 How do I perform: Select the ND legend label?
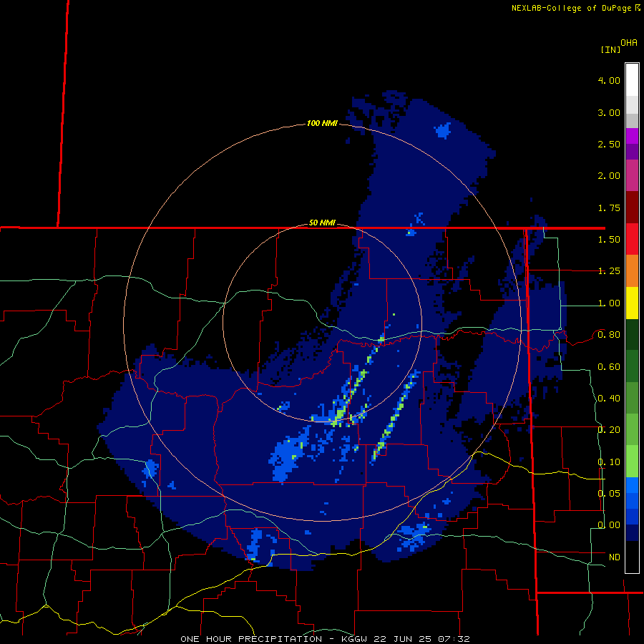615,557
